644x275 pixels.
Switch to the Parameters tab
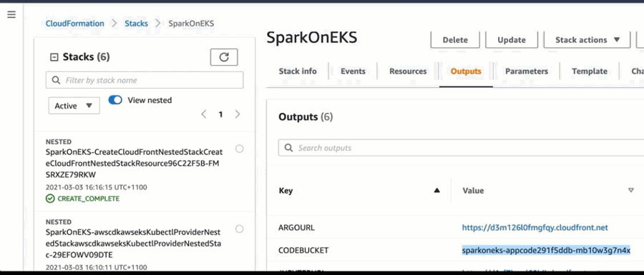coord(527,71)
